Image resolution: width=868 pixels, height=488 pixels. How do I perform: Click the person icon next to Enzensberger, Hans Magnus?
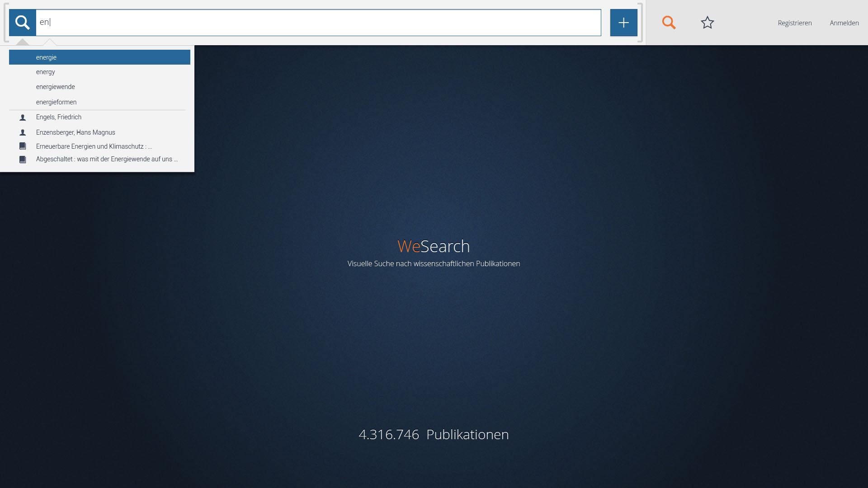(23, 132)
